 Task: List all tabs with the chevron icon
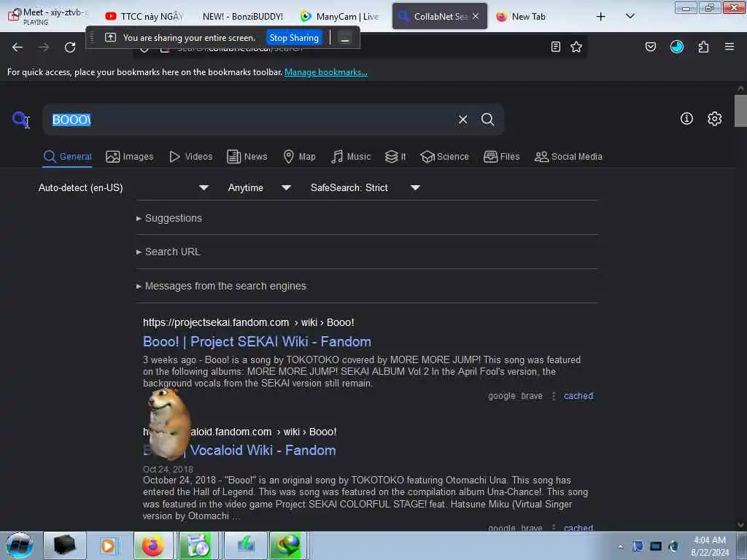tap(630, 16)
